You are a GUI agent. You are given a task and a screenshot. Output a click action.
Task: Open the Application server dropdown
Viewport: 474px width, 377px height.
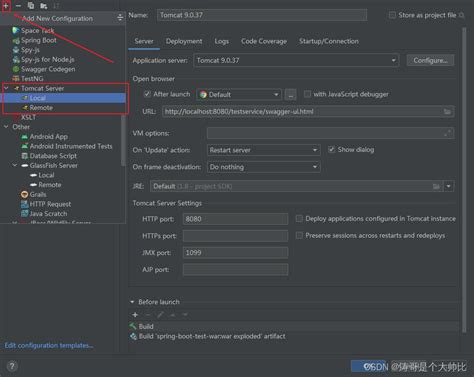[296, 60]
